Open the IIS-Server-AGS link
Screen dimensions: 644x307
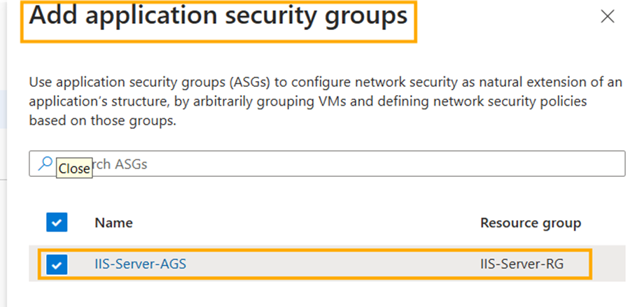(141, 264)
